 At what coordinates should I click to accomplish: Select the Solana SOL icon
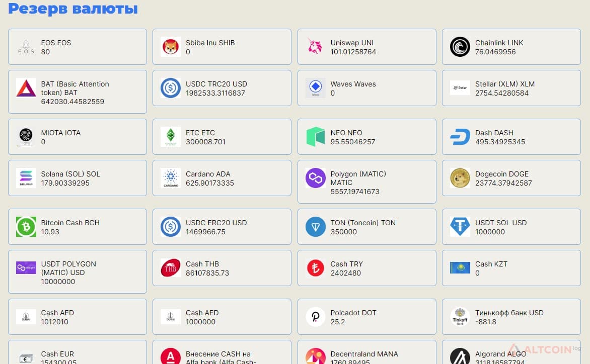click(x=26, y=178)
